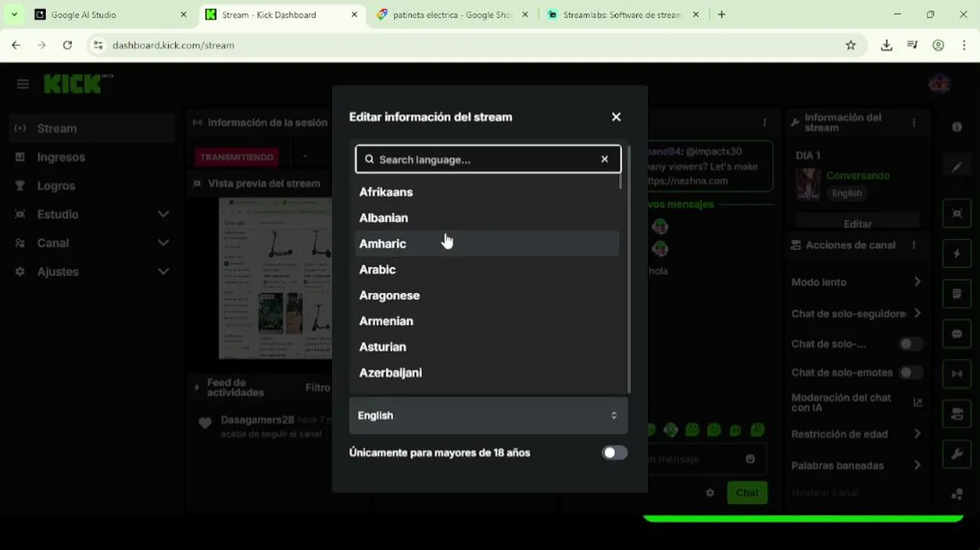Click the green Chat send button
Screen dimensions: 980x550
tap(747, 493)
